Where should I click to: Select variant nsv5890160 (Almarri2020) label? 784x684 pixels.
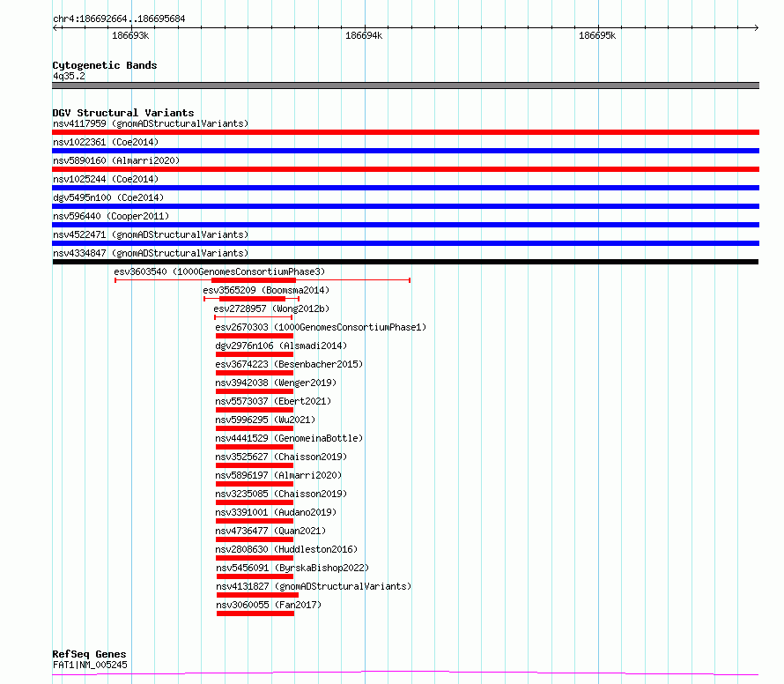tap(116, 160)
